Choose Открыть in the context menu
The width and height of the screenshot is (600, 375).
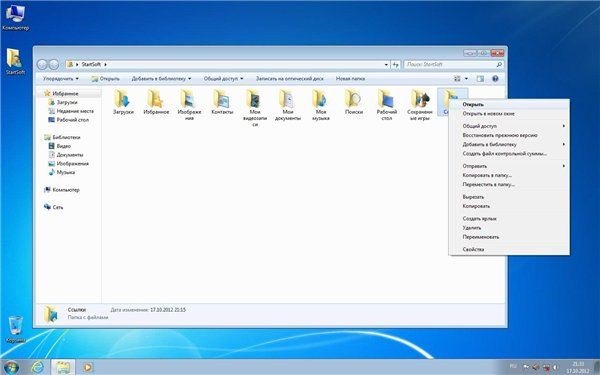509,104
